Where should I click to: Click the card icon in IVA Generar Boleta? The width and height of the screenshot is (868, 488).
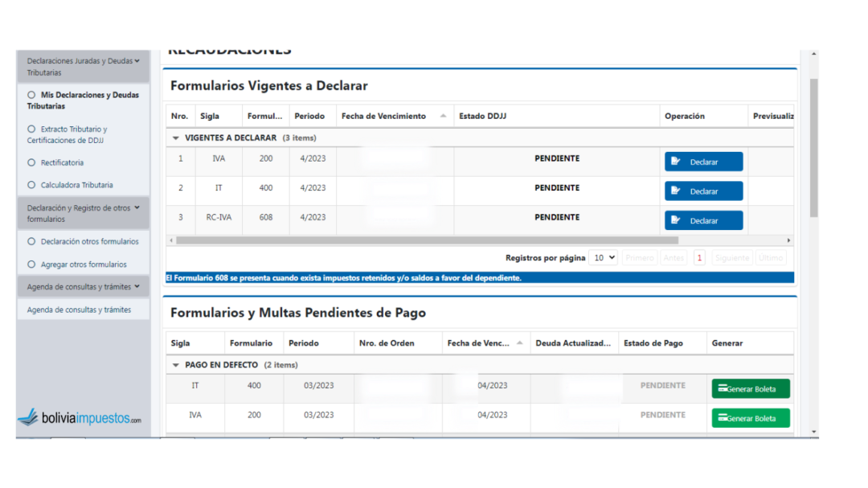click(x=723, y=418)
